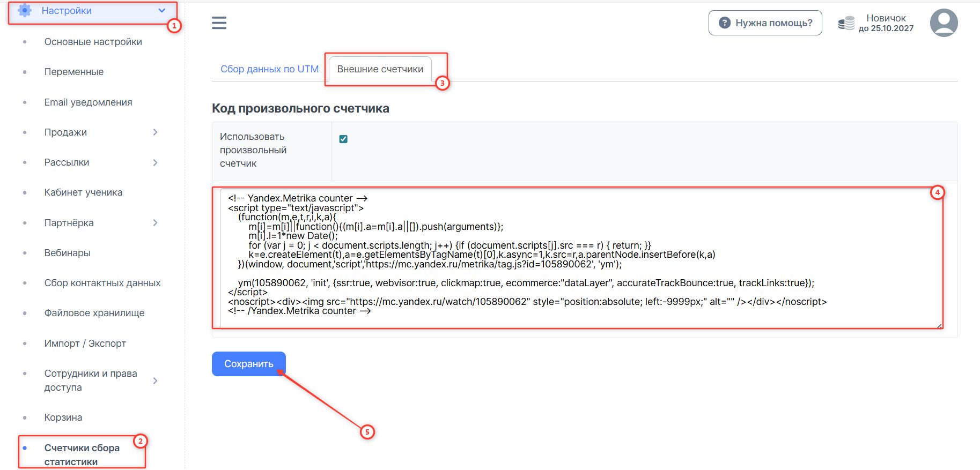The width and height of the screenshot is (980, 470).
Task: Click question mark icon in help button
Action: tap(725, 23)
